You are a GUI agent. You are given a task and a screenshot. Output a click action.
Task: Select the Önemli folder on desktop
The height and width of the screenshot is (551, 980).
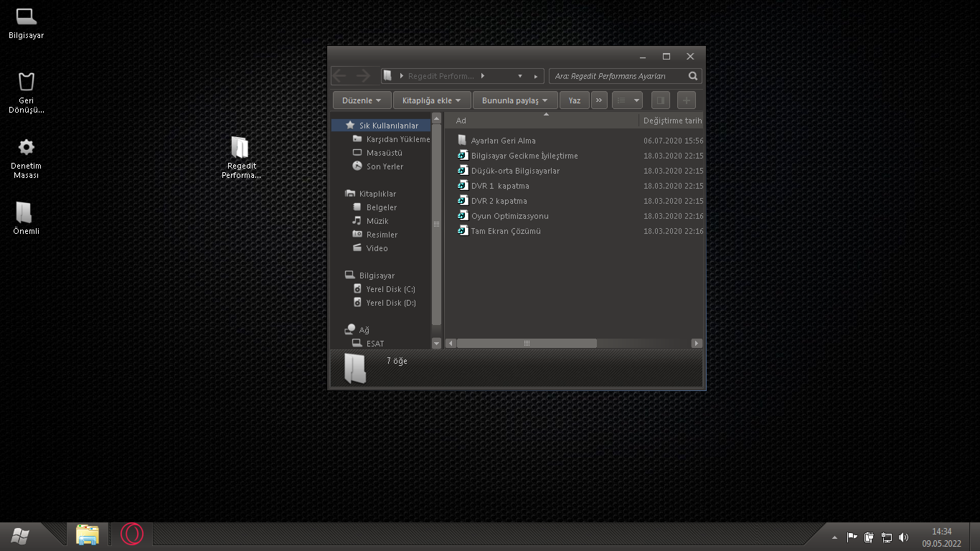pos(26,219)
